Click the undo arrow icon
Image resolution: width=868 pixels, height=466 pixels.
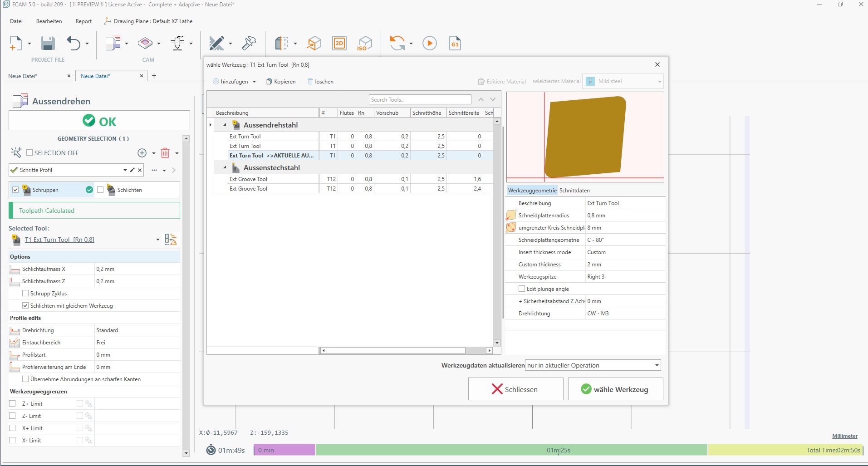click(74, 44)
